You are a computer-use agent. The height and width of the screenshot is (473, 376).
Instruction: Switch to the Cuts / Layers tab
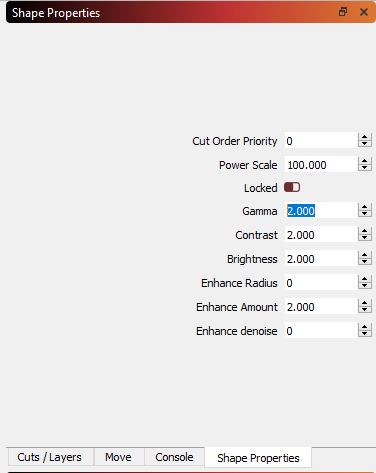click(x=49, y=457)
